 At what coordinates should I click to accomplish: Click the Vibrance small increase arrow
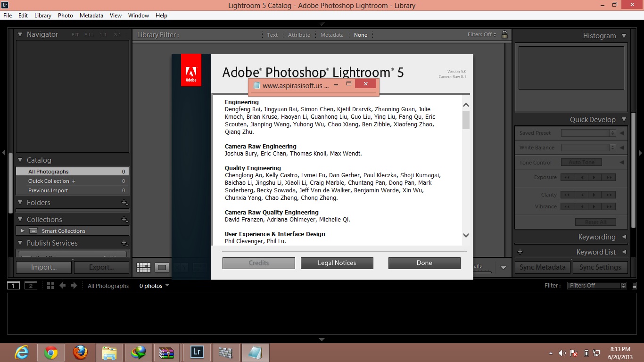tap(595, 206)
